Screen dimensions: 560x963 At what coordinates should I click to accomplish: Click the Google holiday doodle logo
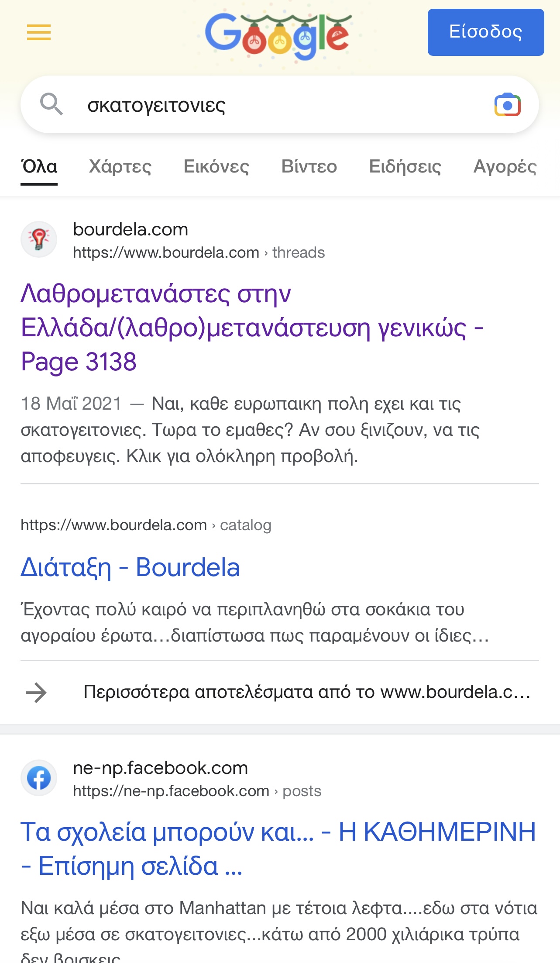point(278,36)
